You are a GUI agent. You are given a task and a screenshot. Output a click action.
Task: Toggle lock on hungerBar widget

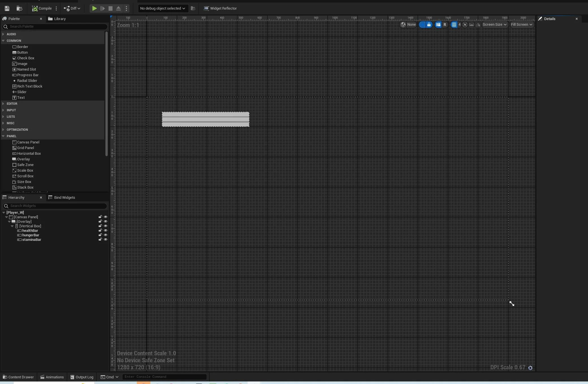[x=100, y=235]
